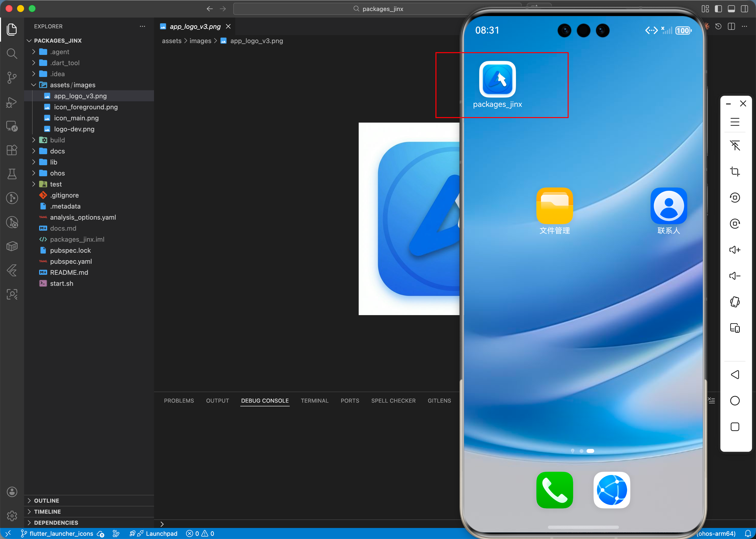The height and width of the screenshot is (539, 756).
Task: Click emulator volume up icon
Action: click(735, 250)
